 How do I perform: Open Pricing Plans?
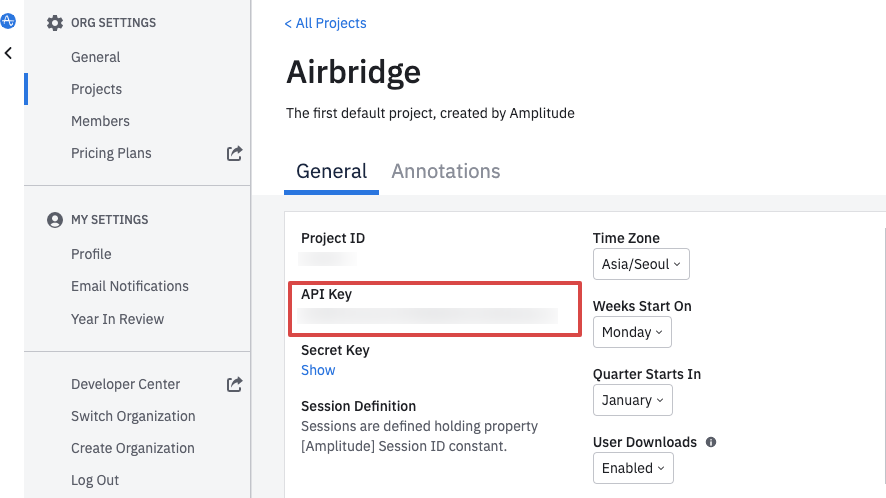pos(111,153)
